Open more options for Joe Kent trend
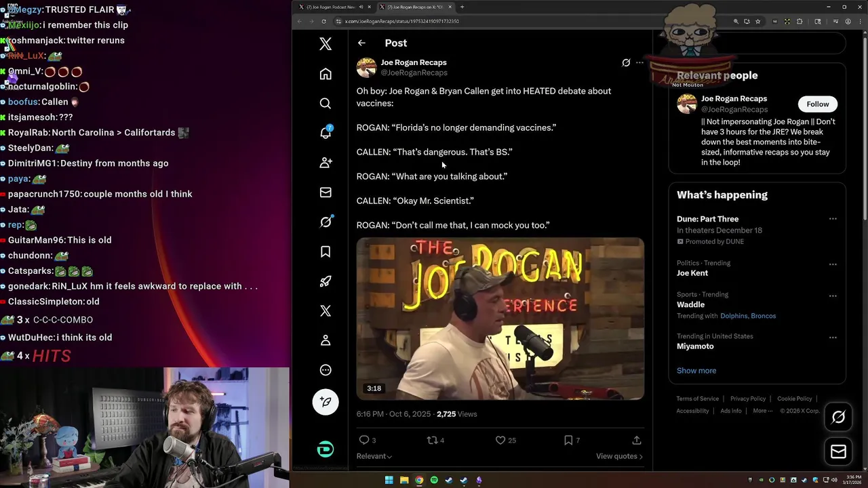 click(833, 264)
